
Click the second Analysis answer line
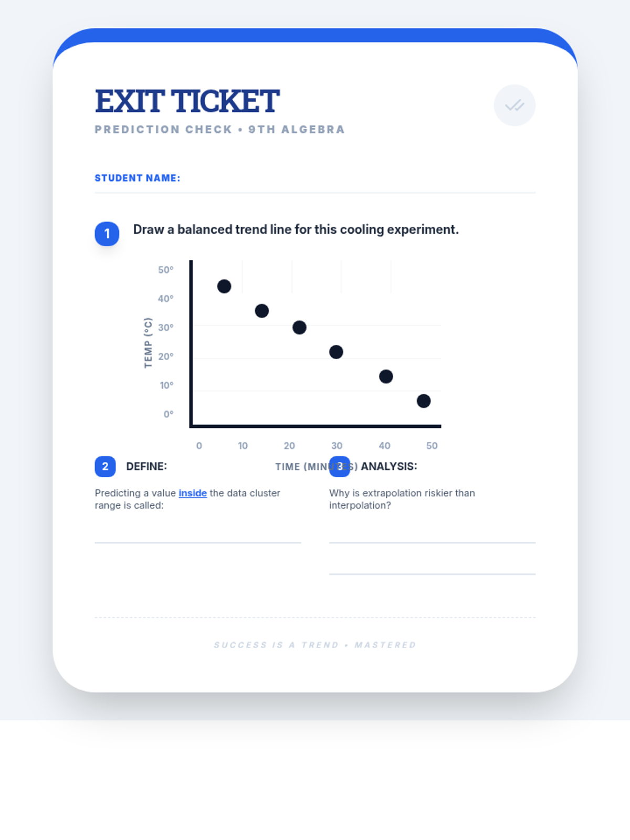432,574
